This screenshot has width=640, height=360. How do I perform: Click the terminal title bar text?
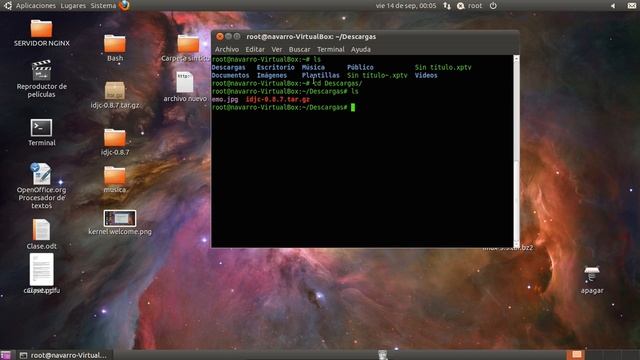tap(311, 37)
